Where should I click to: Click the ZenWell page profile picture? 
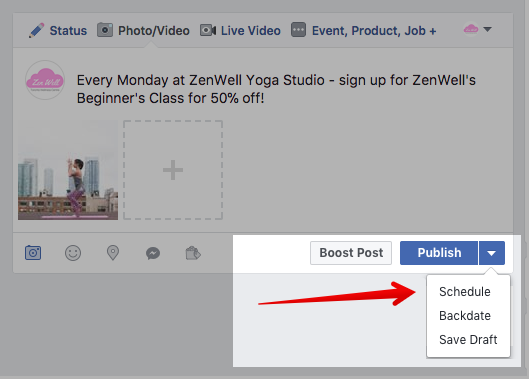pos(45,80)
